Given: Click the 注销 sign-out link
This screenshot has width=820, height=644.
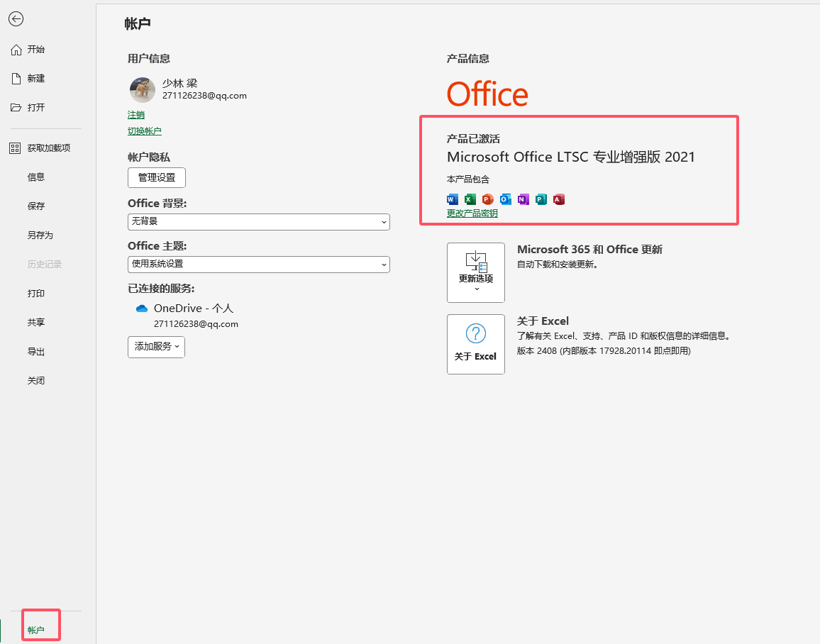Looking at the screenshot, I should 136,114.
